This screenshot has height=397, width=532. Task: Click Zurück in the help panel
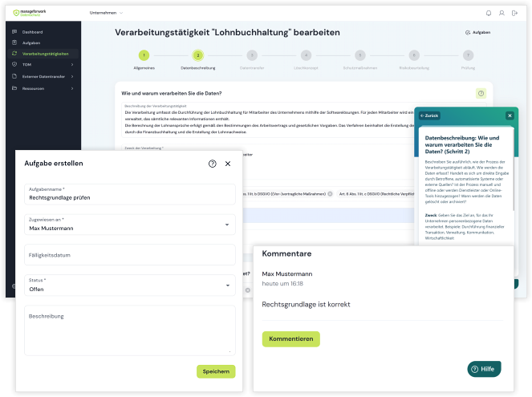429,115
